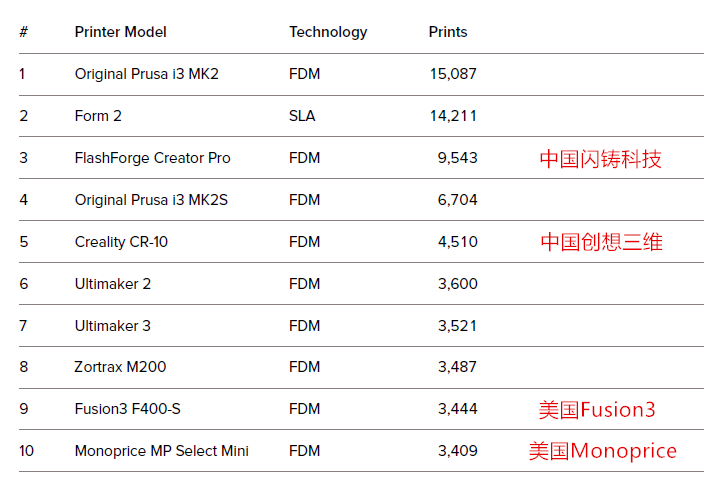Click Fusion3 F400-S model name
The width and height of the screenshot is (704, 484).
click(x=127, y=409)
